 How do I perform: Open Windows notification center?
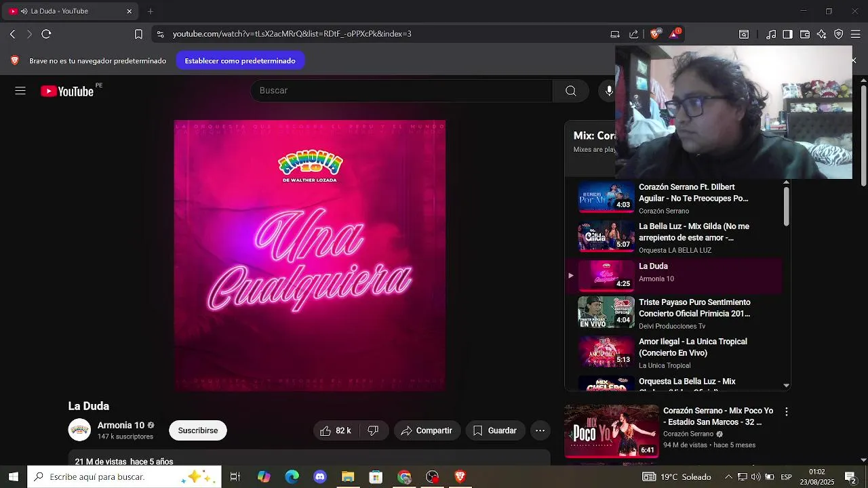click(x=850, y=477)
